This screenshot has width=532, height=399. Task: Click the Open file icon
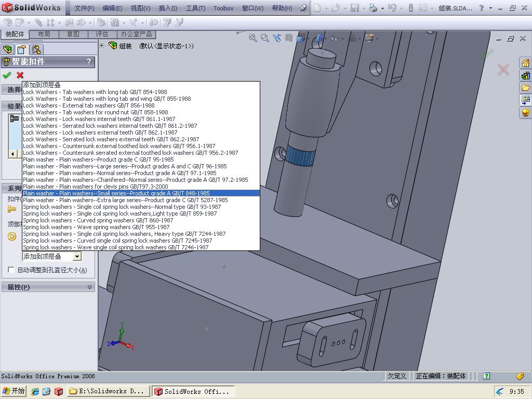click(336, 8)
